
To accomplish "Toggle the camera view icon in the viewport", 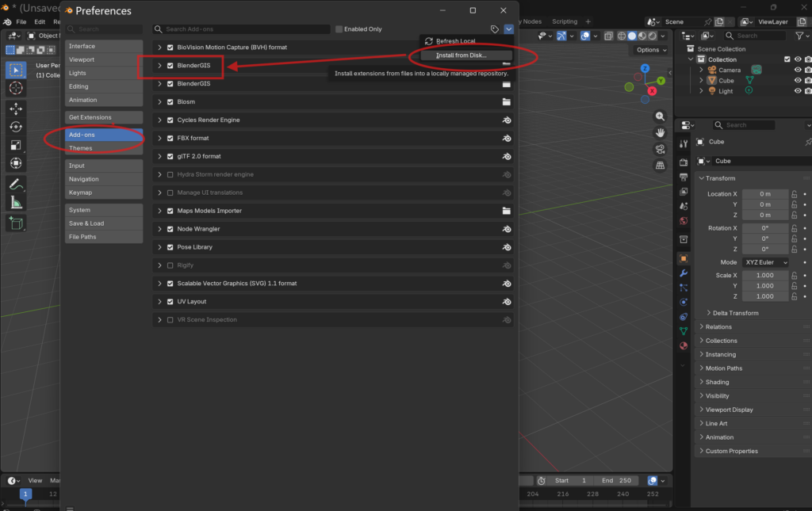I will pyautogui.click(x=660, y=150).
